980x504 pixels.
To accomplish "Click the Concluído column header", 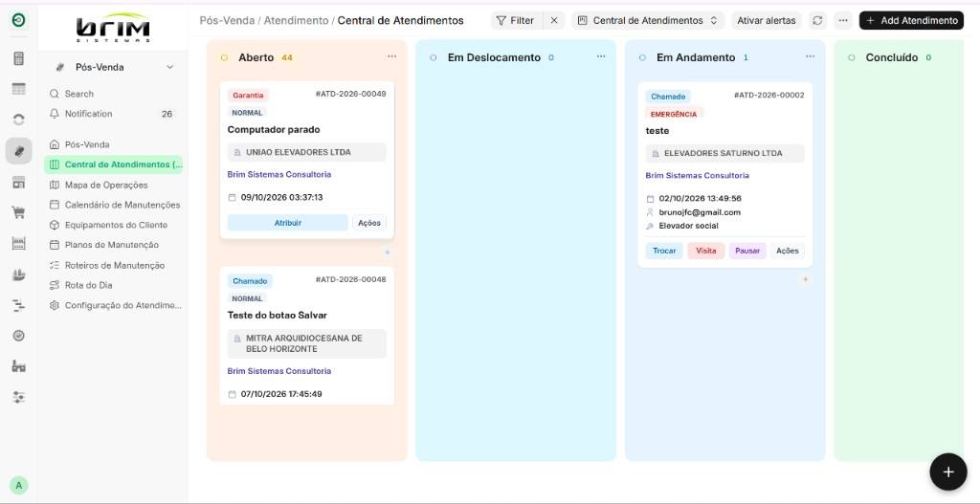I will (x=892, y=57).
